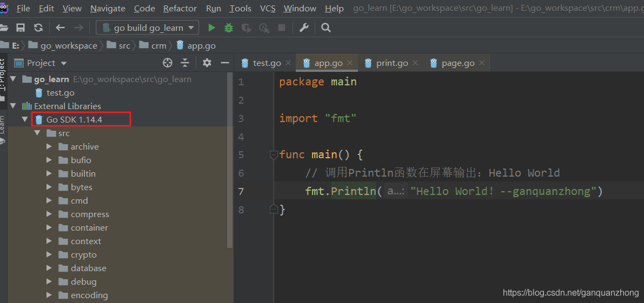
Task: Click the green Run button
Action: pos(211,28)
